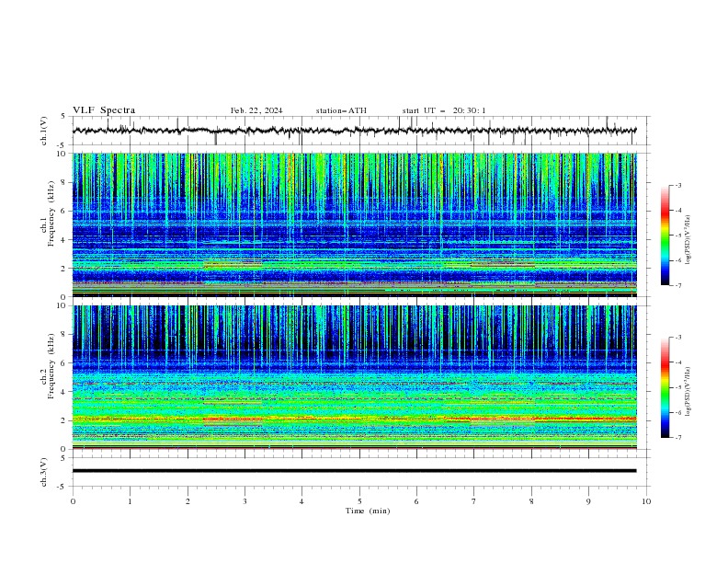Click the time axis tick label '2'
The image size is (728, 563).
[188, 501]
